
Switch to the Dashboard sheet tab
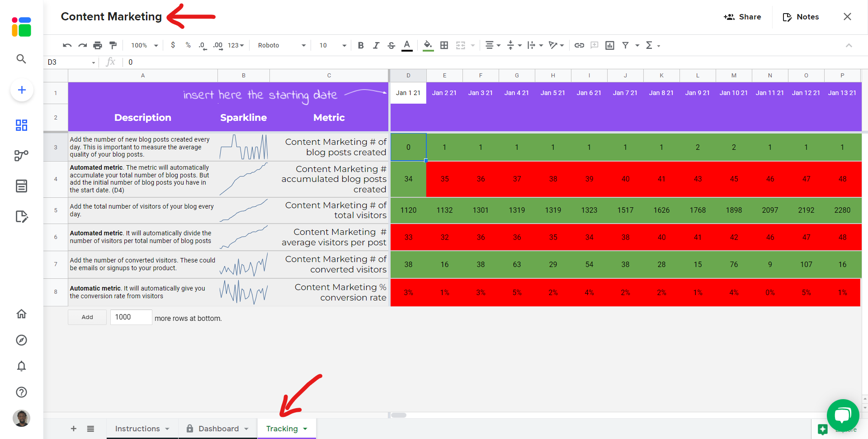coord(218,429)
